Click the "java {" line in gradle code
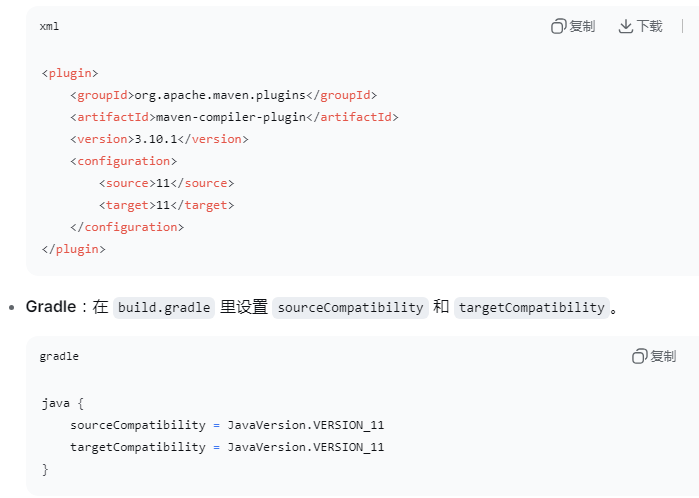The width and height of the screenshot is (699, 498). click(x=63, y=403)
